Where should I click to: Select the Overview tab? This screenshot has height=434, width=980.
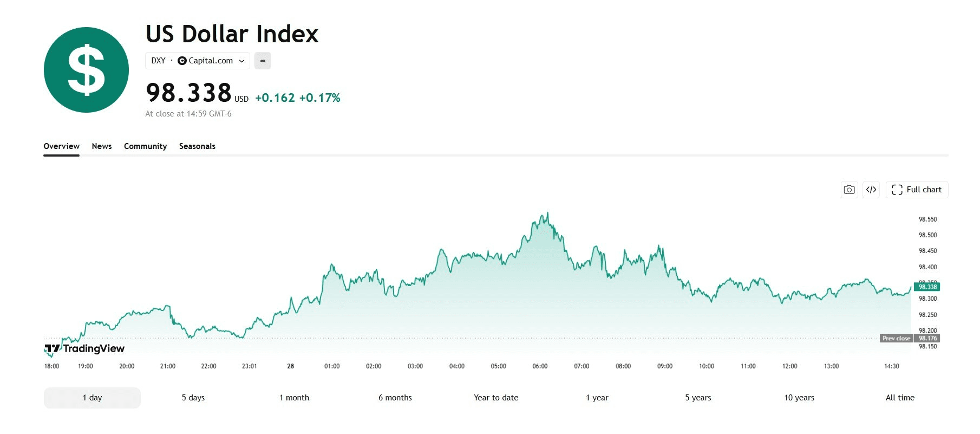(x=61, y=146)
